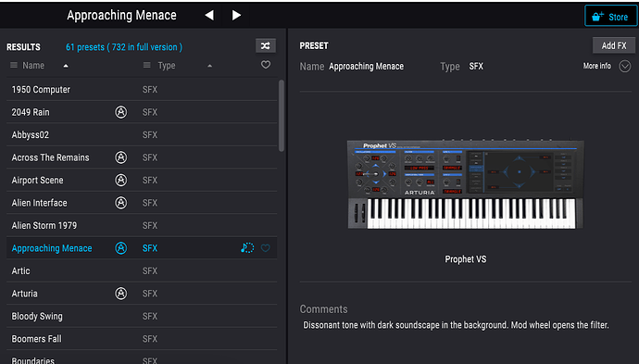Click Arturia badge on Airport Scene row
This screenshot has height=364, width=639.
[x=120, y=180]
